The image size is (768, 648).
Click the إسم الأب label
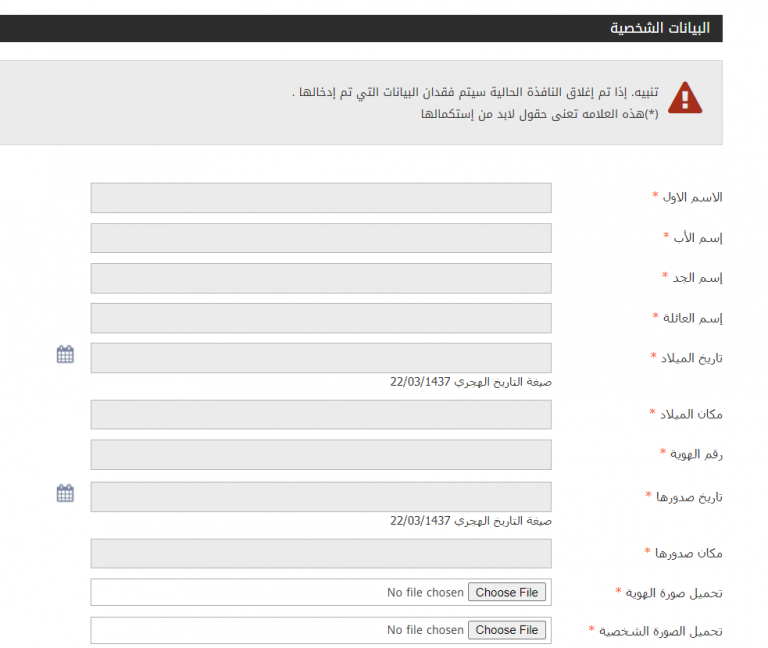(x=697, y=238)
